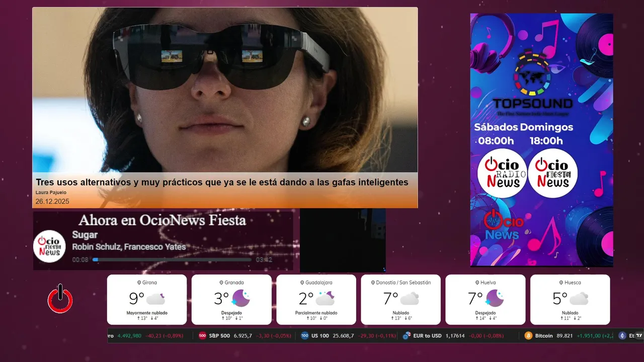Open the Huesca weather card
Viewport: 644px width, 362px height.
point(570,300)
